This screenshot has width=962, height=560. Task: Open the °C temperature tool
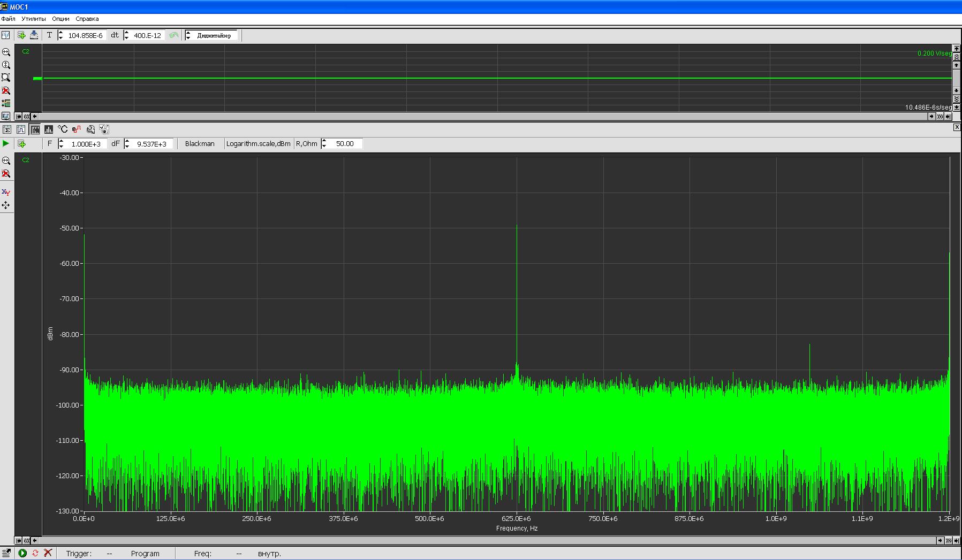tap(63, 129)
